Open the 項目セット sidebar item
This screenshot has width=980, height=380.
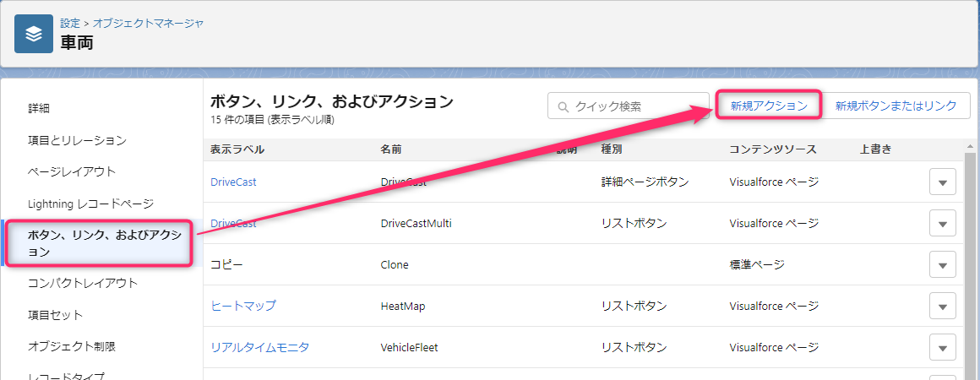56,314
